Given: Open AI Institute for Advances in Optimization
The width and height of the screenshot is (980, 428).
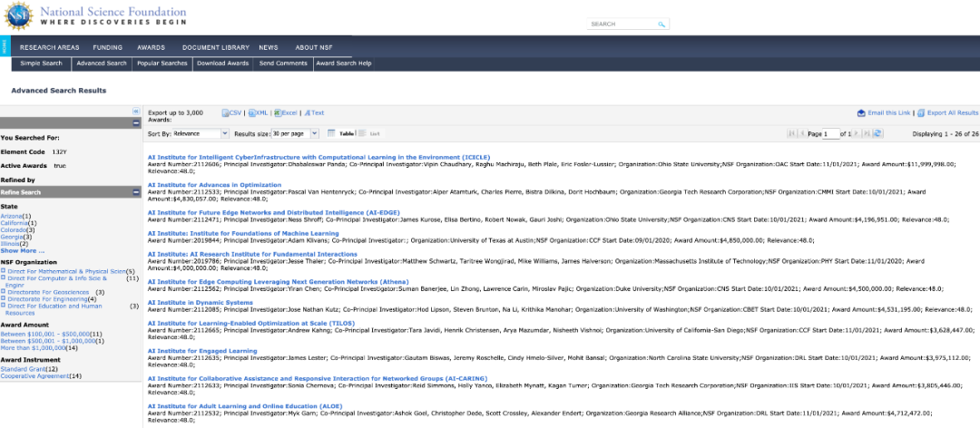Looking at the screenshot, I should tap(214, 185).
